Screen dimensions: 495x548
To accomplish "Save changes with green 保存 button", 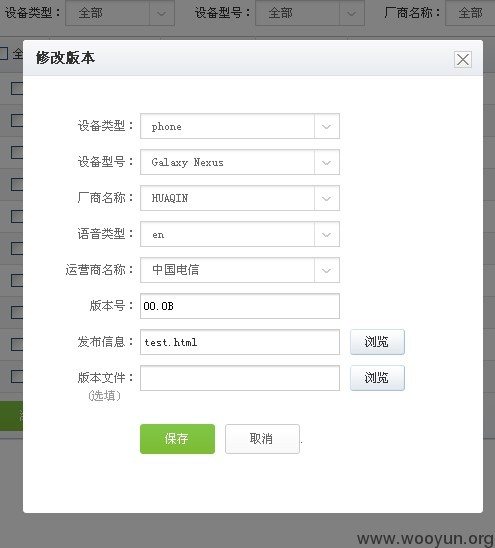I will tap(177, 439).
